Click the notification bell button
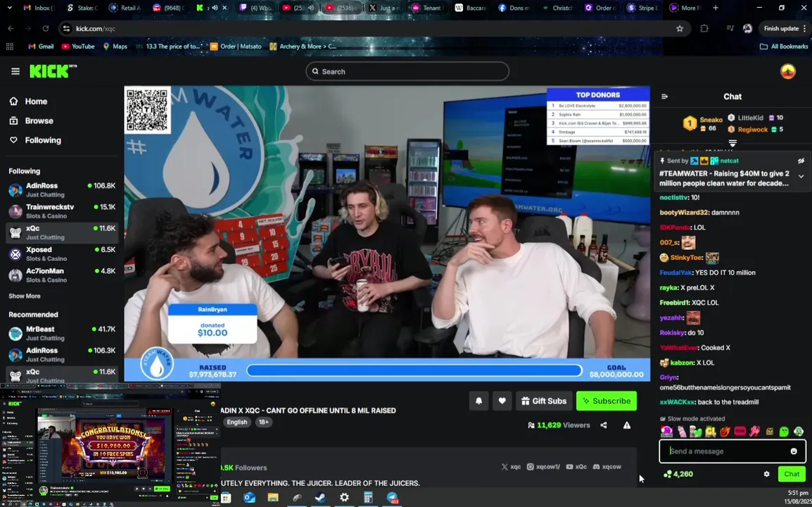812x507 pixels. tap(478, 401)
